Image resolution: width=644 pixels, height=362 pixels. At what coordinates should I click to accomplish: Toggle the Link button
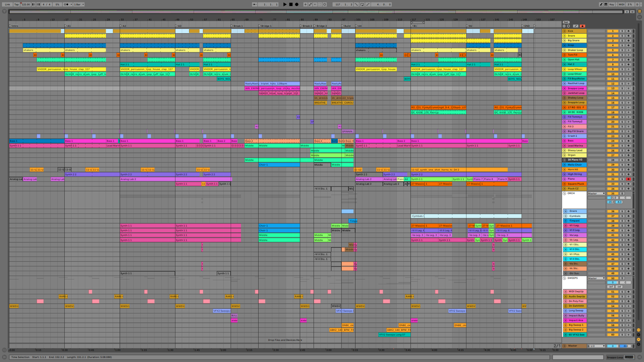point(8,4)
